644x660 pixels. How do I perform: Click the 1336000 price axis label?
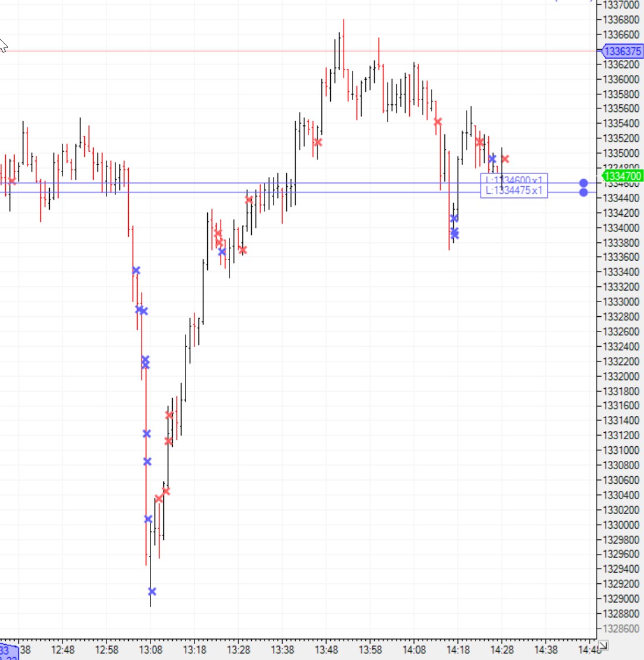[x=621, y=79]
